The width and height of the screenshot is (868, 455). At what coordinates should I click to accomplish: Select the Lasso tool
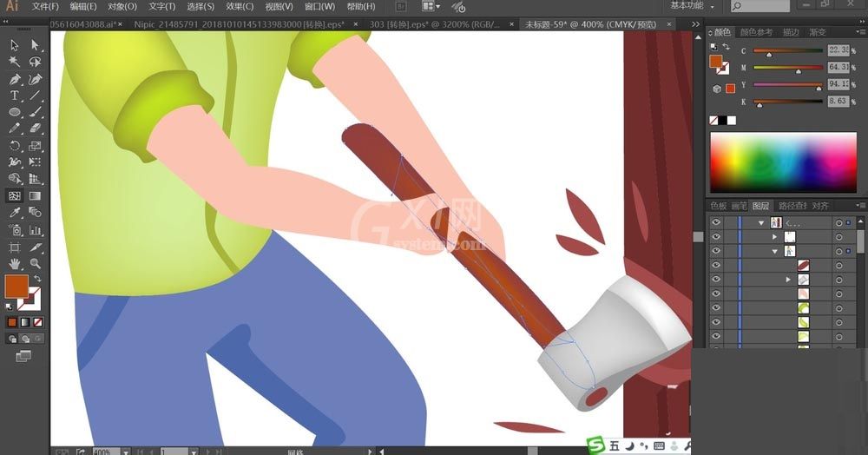point(35,62)
